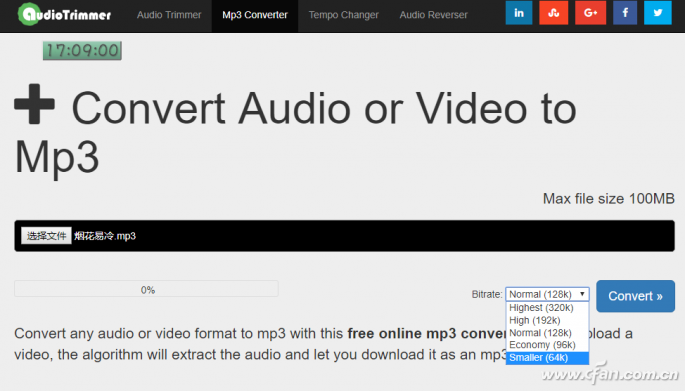Click the AudioTrimmer logo

pos(65,14)
